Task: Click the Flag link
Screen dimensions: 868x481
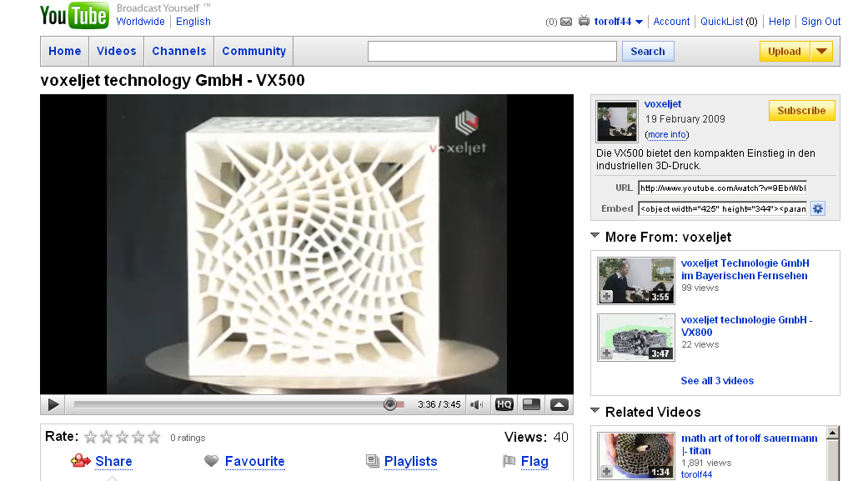Action: click(x=534, y=461)
